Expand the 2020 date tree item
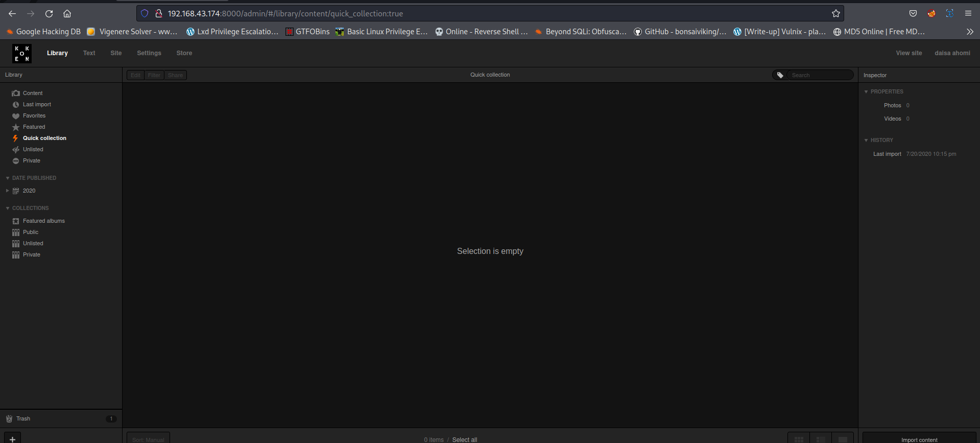 (7, 191)
